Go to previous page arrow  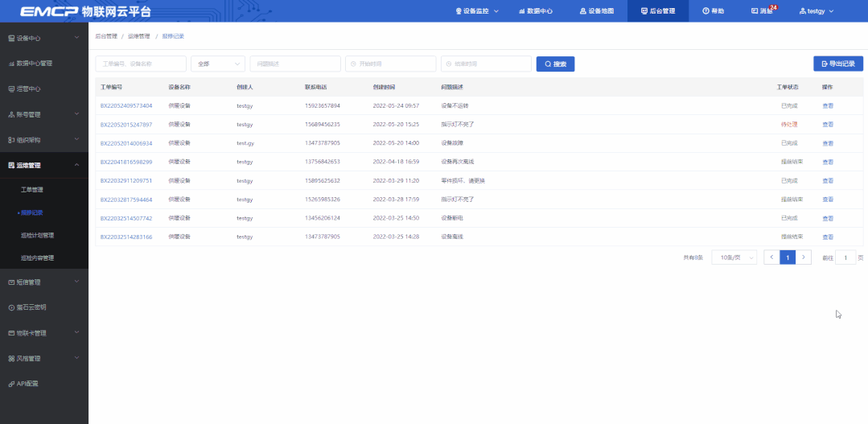point(771,257)
